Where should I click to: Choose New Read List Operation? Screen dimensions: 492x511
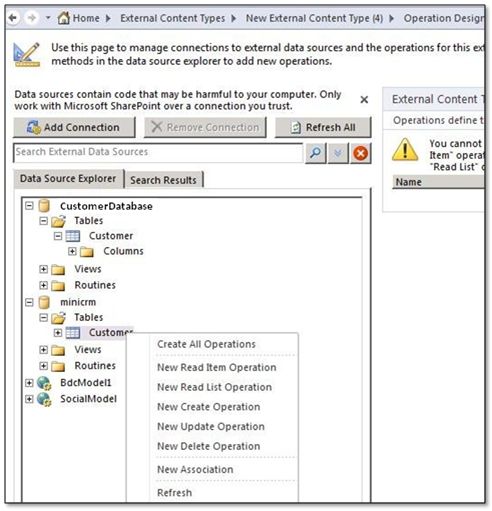[x=214, y=387]
